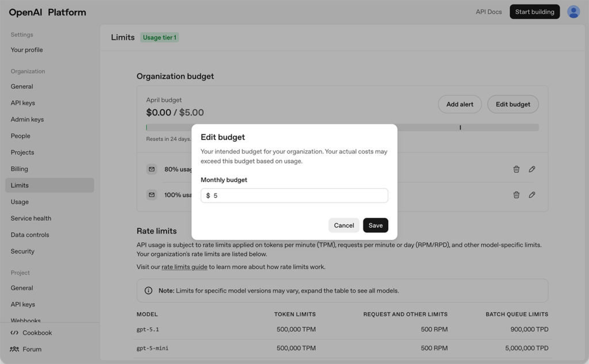Open Forum via the people icon
589x364 pixels.
(14, 349)
